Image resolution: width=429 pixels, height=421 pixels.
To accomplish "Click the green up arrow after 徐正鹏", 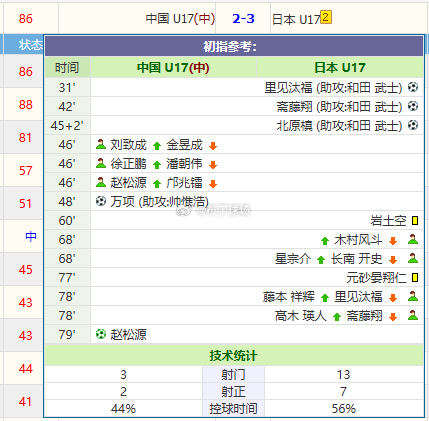I will (x=157, y=165).
